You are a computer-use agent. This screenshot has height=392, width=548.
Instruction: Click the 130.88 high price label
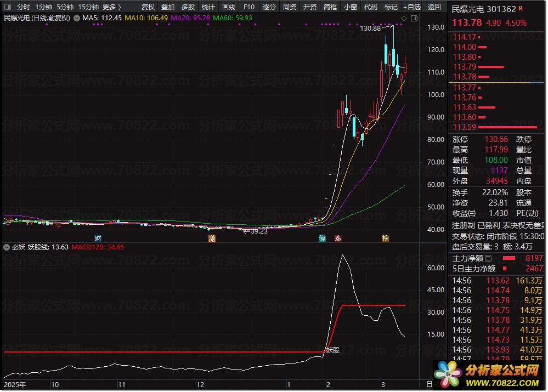(x=371, y=28)
